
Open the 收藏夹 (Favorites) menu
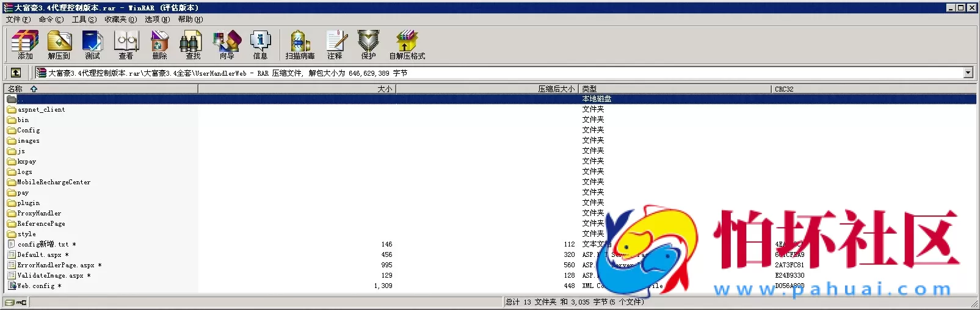tap(120, 20)
